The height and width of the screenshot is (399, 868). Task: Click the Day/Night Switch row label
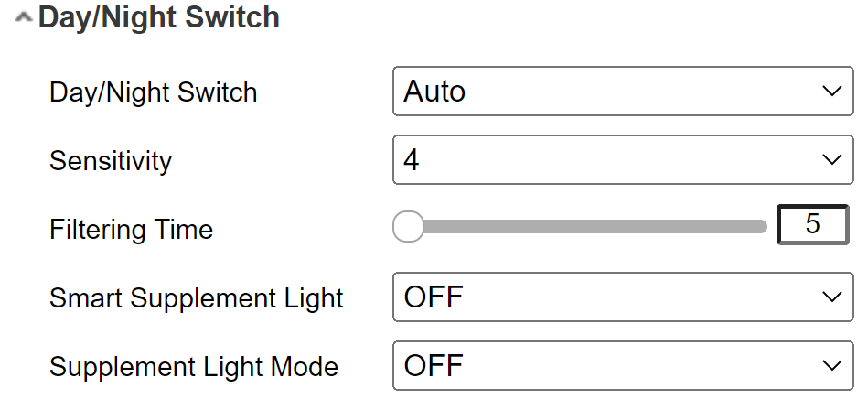(x=153, y=92)
